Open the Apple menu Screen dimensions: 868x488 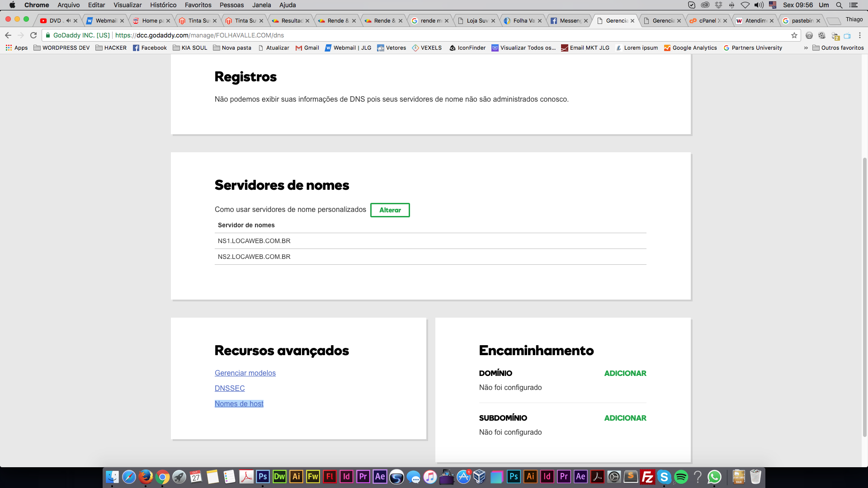click(12, 5)
